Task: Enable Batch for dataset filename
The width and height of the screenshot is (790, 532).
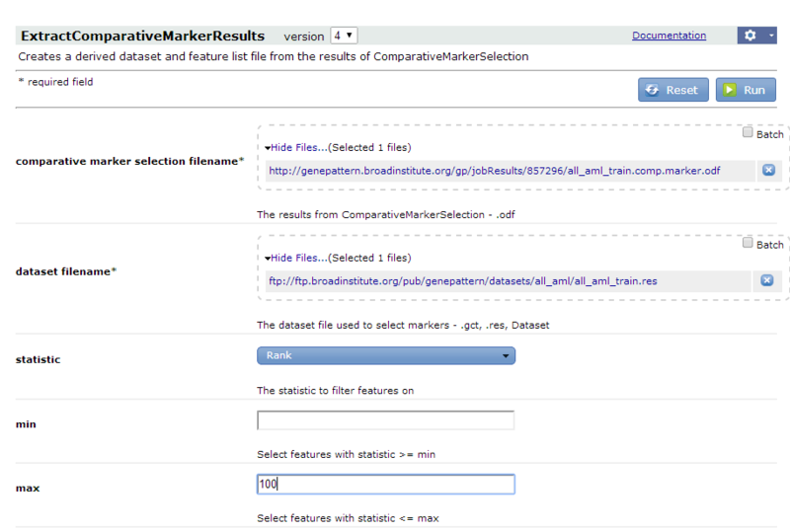Action: click(x=748, y=243)
